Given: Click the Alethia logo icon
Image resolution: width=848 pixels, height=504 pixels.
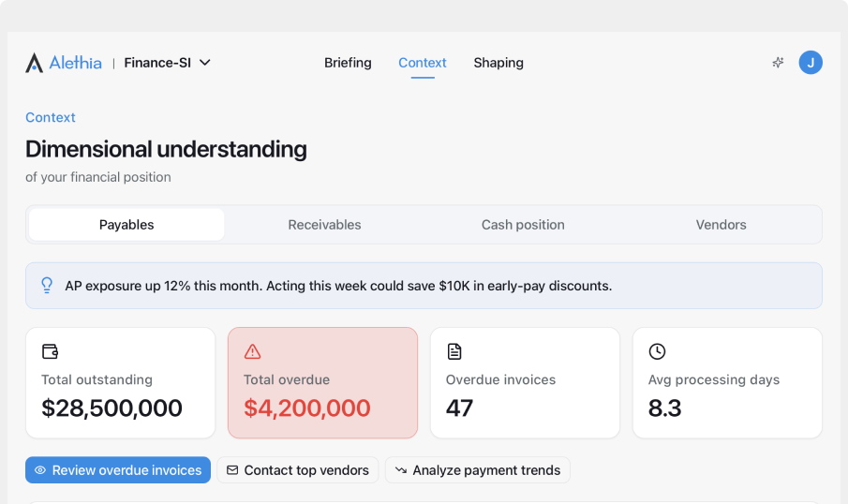Looking at the screenshot, I should [x=34, y=63].
